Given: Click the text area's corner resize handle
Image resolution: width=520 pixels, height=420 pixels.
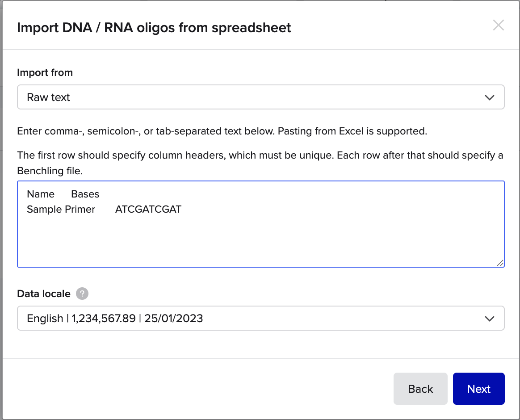Looking at the screenshot, I should pos(500,263).
